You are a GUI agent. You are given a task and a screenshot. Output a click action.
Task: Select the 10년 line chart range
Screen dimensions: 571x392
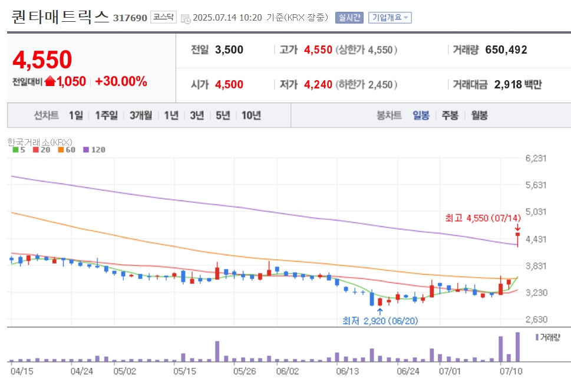pyautogui.click(x=251, y=116)
